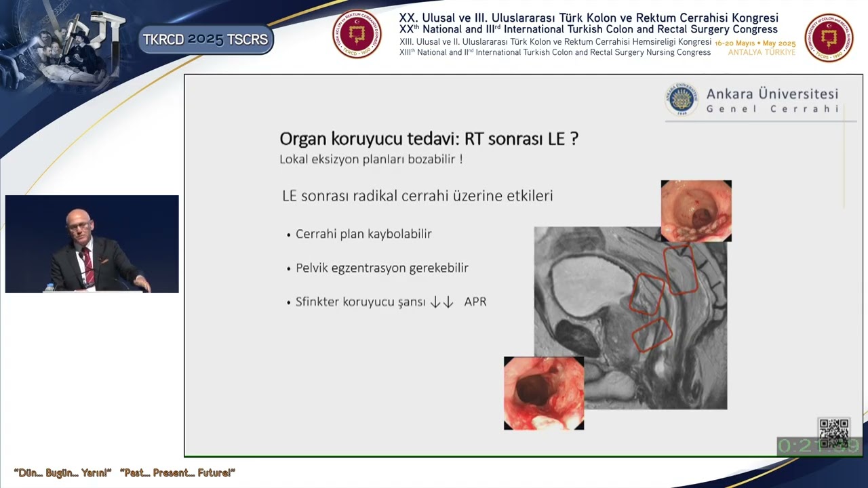Click the "Genel Cerrahi" department text
Screen dimensions: 868x488
(772, 109)
